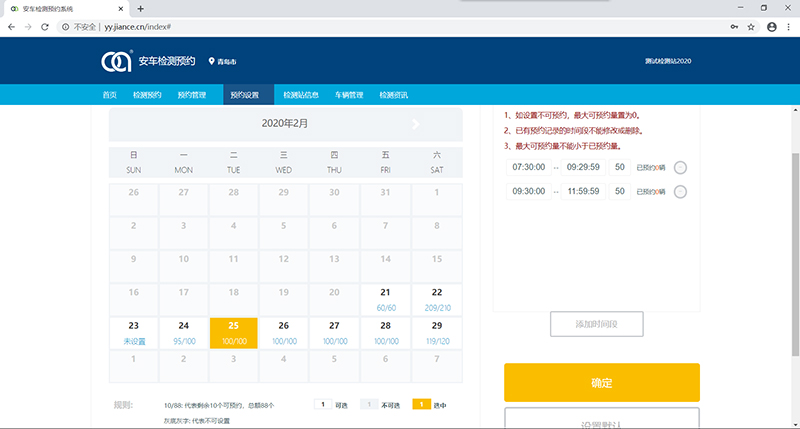Edit capacity 50 in the 07:30:00 row
This screenshot has width=800, height=429.
(620, 167)
